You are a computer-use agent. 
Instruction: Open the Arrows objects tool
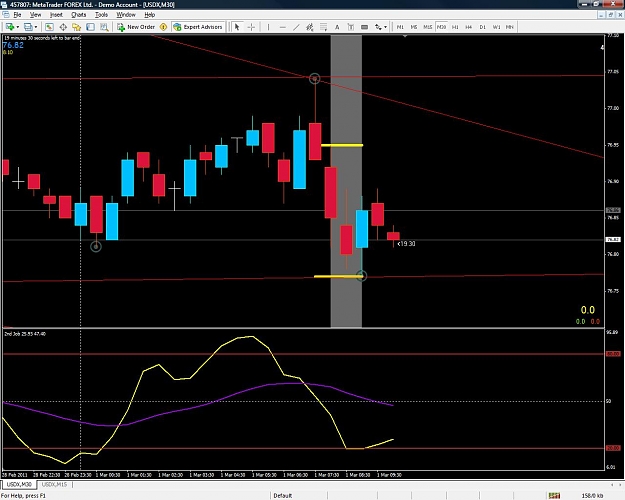[378, 27]
